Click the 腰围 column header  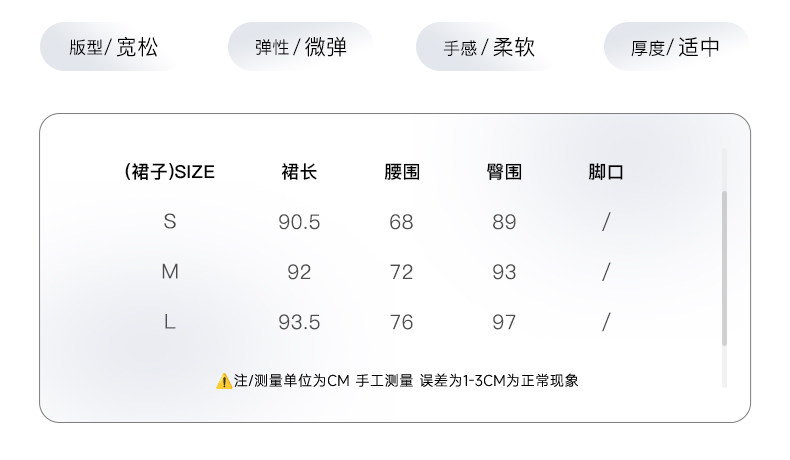pos(402,172)
